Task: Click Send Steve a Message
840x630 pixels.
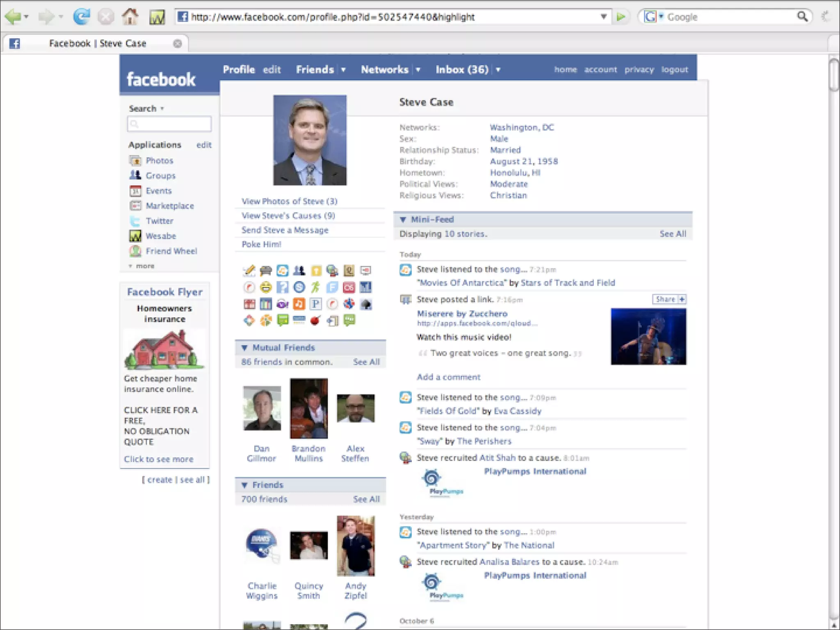Action: coord(285,230)
